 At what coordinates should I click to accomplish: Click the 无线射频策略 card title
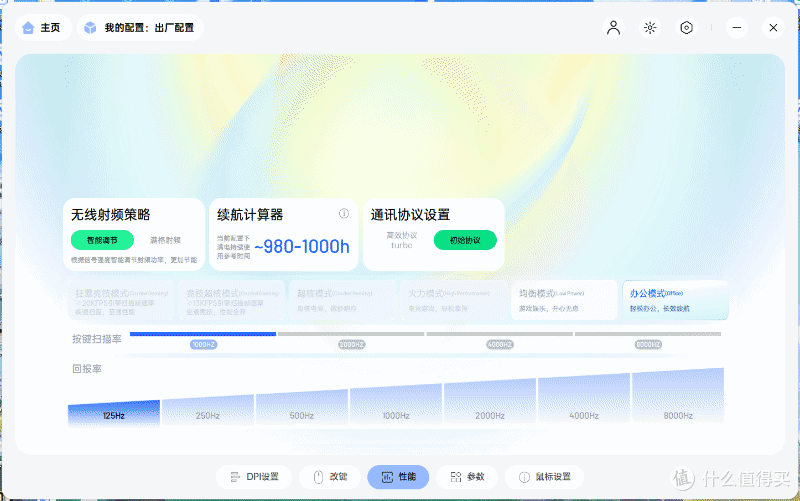point(111,215)
